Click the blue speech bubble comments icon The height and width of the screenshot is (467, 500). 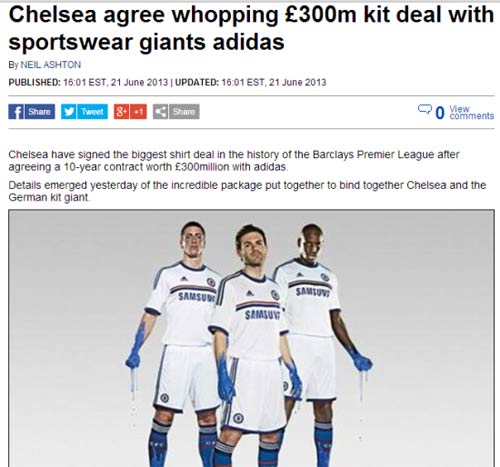424,109
